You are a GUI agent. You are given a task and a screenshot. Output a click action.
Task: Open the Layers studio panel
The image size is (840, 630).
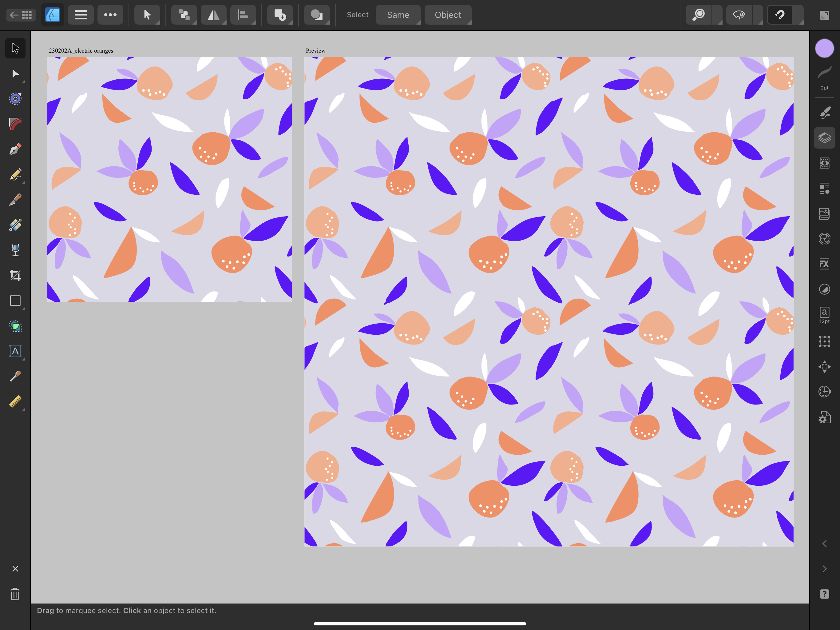(x=824, y=138)
